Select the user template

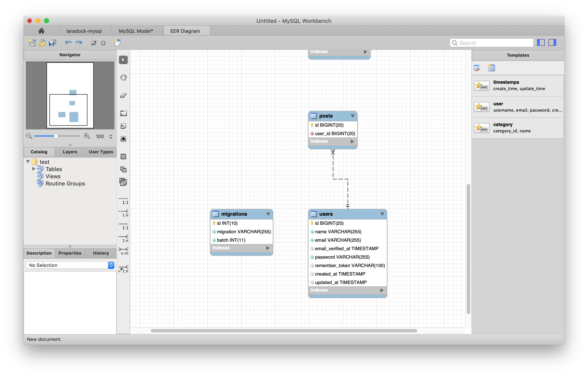tap(518, 107)
